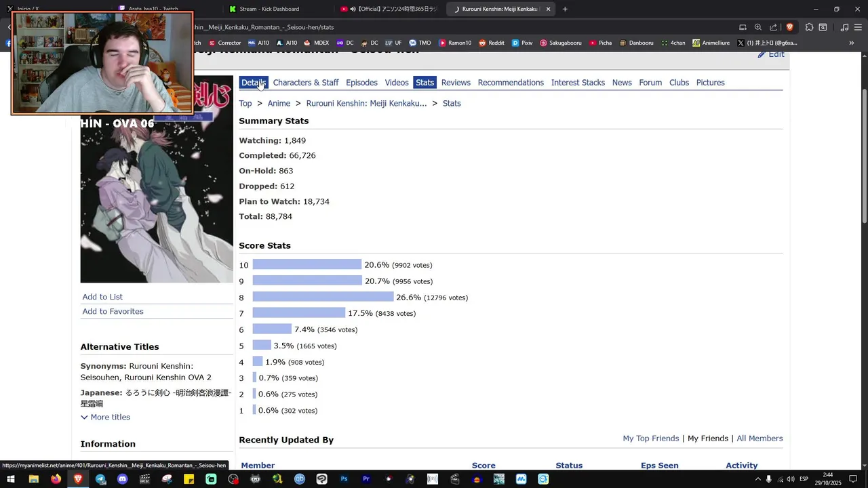Click the score 10 bar at 20.6%

[307, 264]
